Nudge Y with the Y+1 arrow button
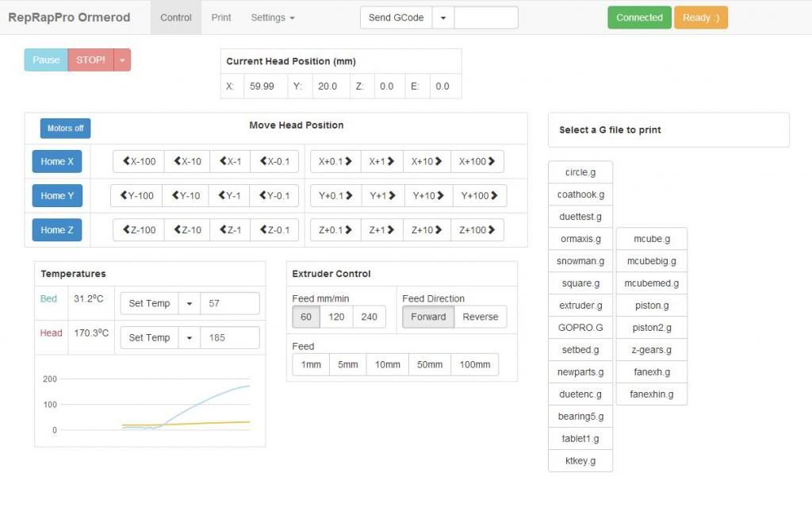This screenshot has width=812, height=519. tap(383, 196)
